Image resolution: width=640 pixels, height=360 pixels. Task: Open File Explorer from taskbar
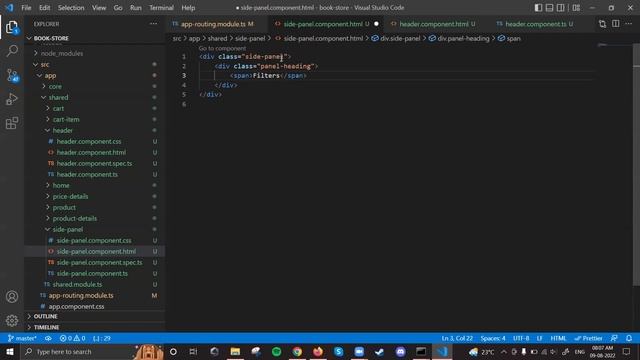coord(235,351)
